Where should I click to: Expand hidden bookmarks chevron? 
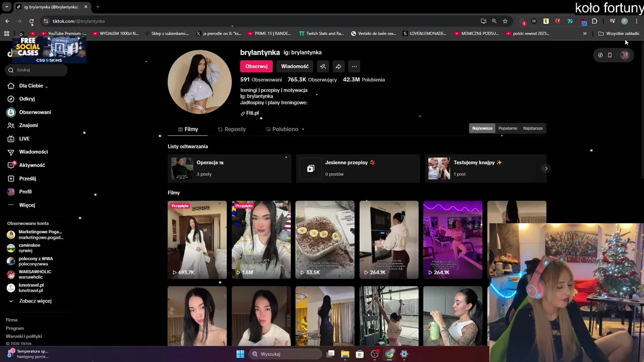pos(585,34)
